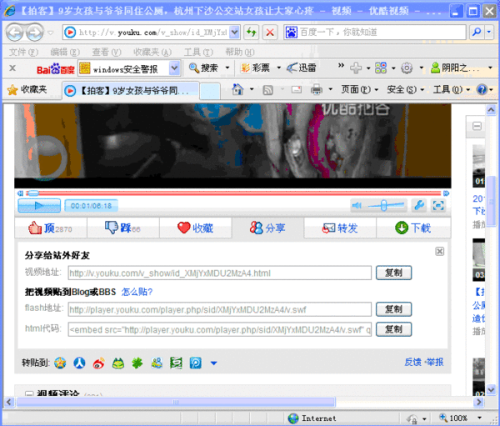The width and height of the screenshot is (500, 426).
Task: Click the Baidu toolbar four-squares apps icon
Action: 381,68
